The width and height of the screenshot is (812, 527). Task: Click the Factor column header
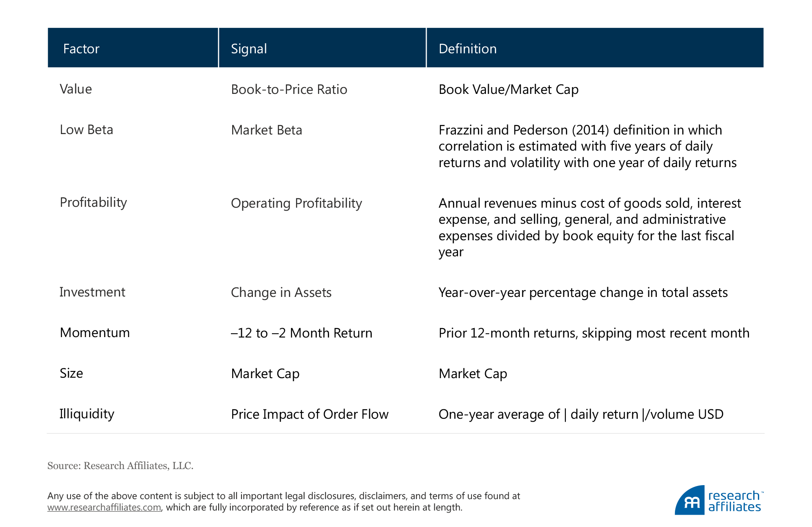tap(81, 49)
